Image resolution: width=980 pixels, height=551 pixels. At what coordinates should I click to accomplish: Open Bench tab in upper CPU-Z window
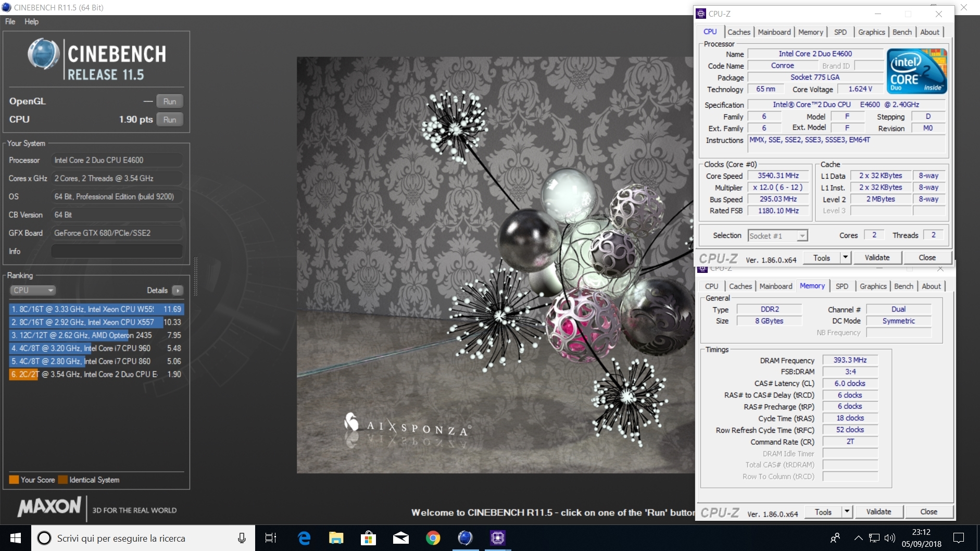click(902, 32)
